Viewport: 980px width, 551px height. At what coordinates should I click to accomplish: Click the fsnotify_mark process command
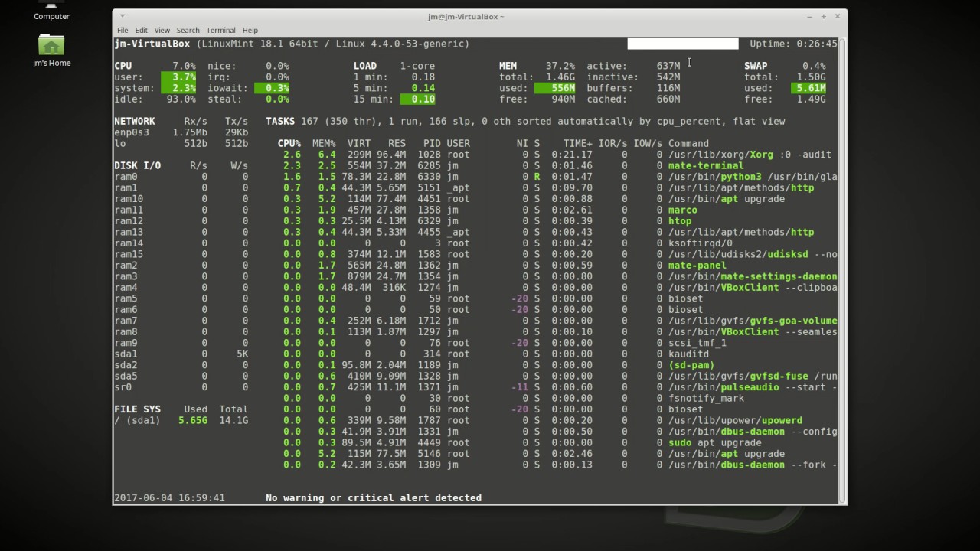click(x=706, y=398)
